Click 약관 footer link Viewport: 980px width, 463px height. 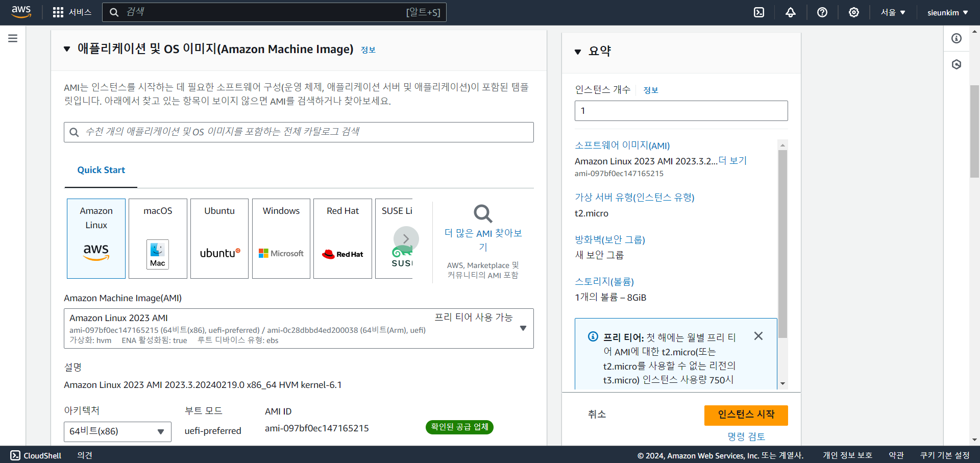[x=896, y=455]
